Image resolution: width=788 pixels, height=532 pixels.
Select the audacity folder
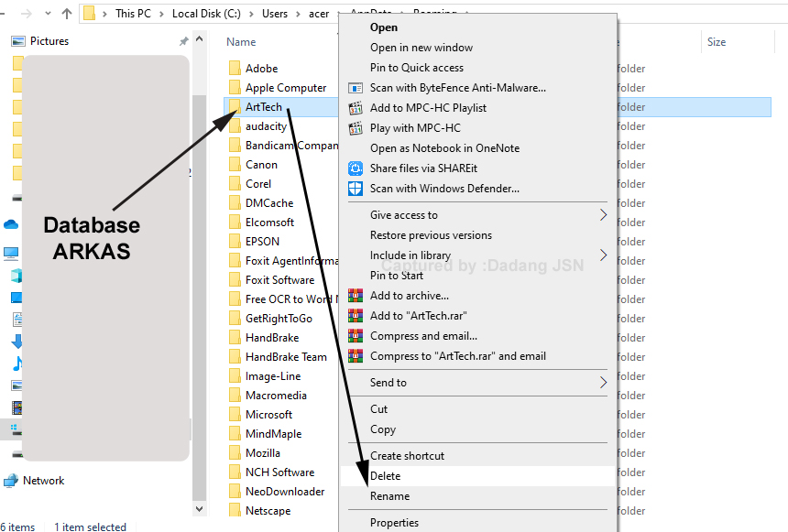tap(266, 126)
